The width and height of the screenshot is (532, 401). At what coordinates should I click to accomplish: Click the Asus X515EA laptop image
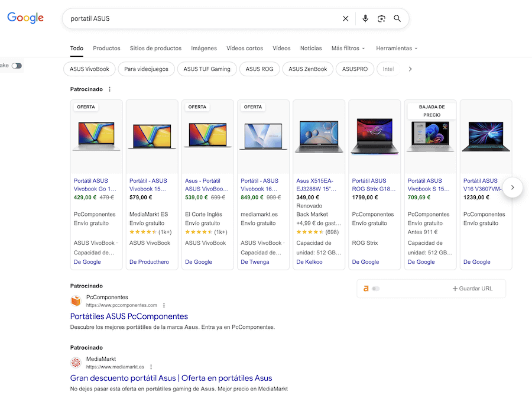[x=319, y=137]
